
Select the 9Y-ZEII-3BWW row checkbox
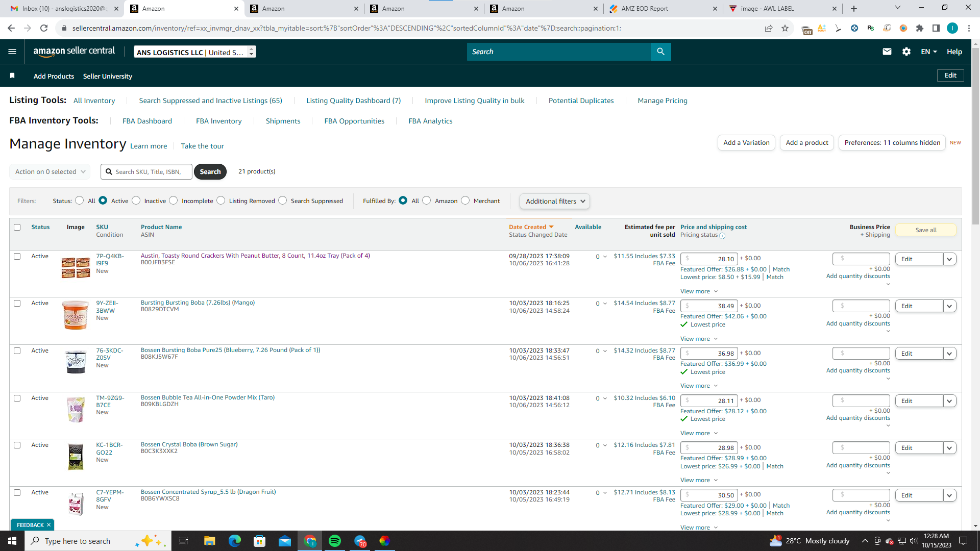pos(17,304)
